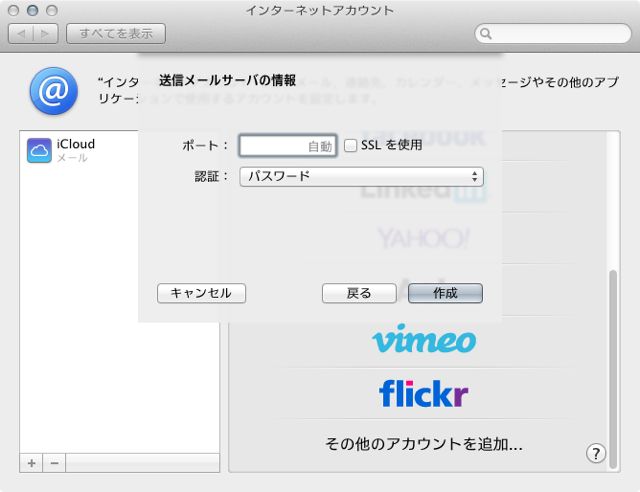Click the 戻る button
The width and height of the screenshot is (640, 492).
pos(359,293)
